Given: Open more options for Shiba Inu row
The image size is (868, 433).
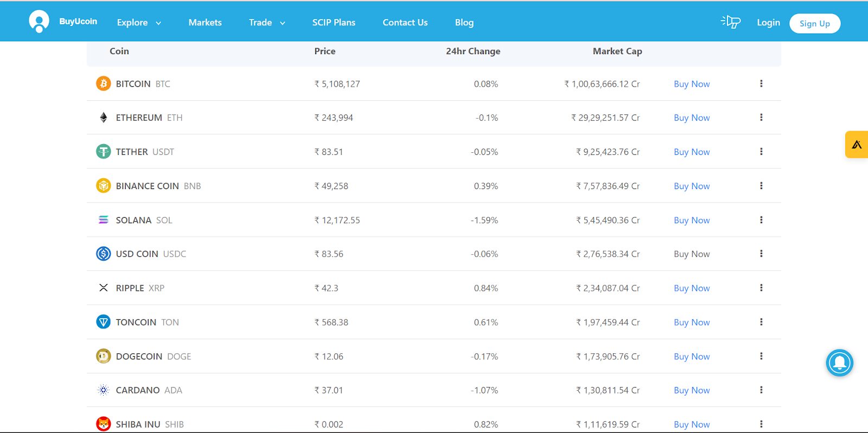Looking at the screenshot, I should (761, 424).
